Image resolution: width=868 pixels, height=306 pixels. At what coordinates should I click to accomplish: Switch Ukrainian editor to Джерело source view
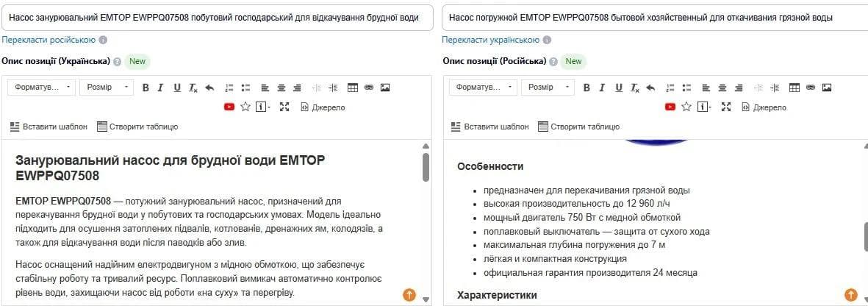tap(323, 107)
